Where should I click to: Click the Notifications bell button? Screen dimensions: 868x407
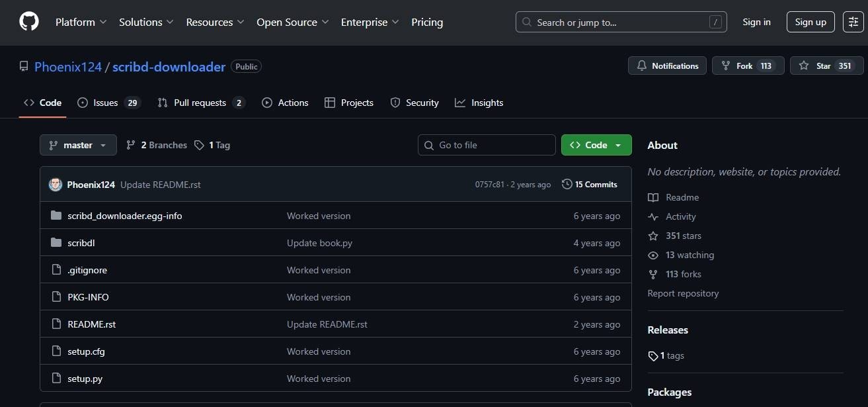tap(667, 66)
